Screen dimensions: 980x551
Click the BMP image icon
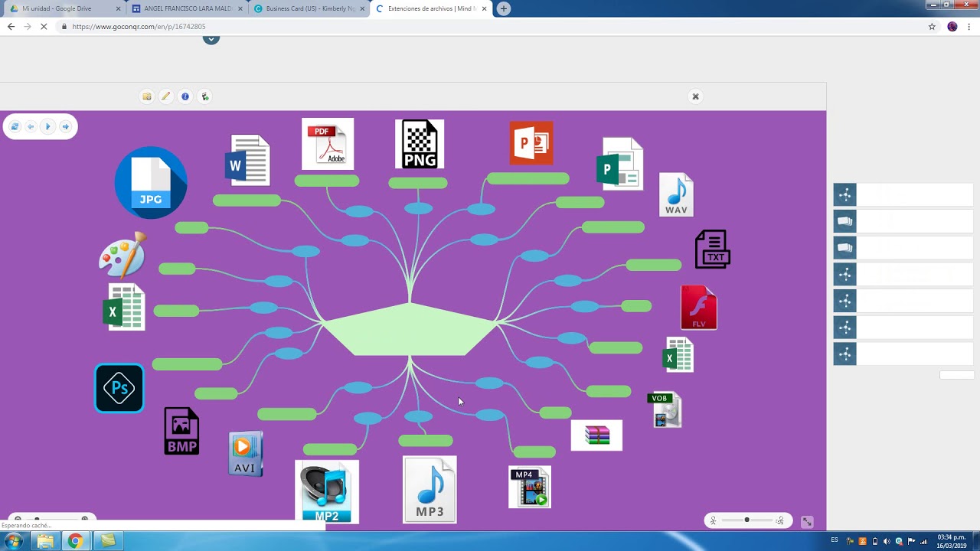(181, 431)
